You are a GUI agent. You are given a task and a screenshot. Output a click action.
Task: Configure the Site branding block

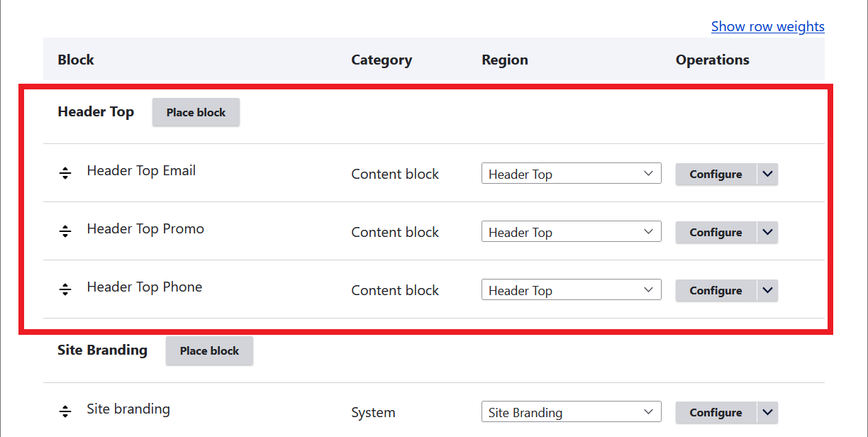(x=716, y=412)
